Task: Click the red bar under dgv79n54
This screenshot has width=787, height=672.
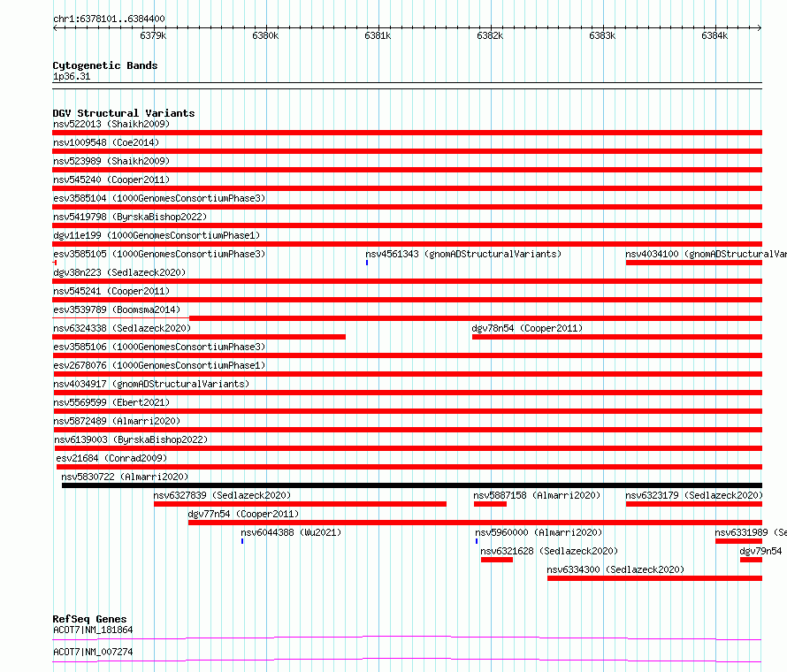Action: [x=751, y=560]
